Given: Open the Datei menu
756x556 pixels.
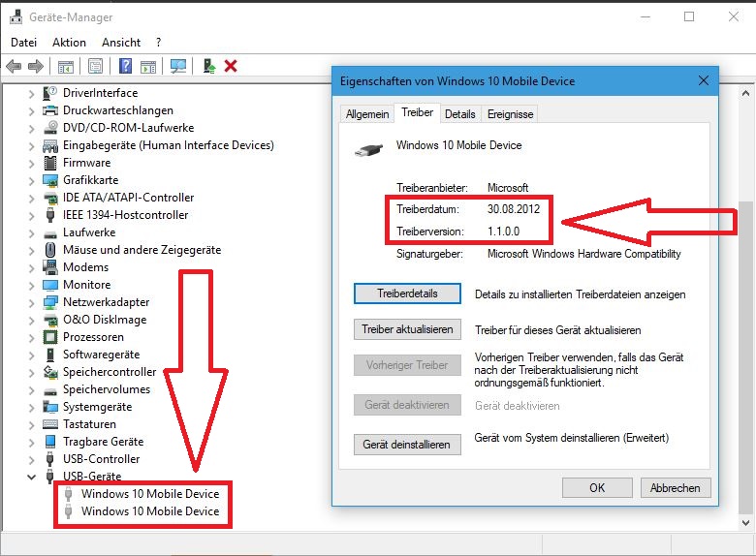Looking at the screenshot, I should pos(23,43).
